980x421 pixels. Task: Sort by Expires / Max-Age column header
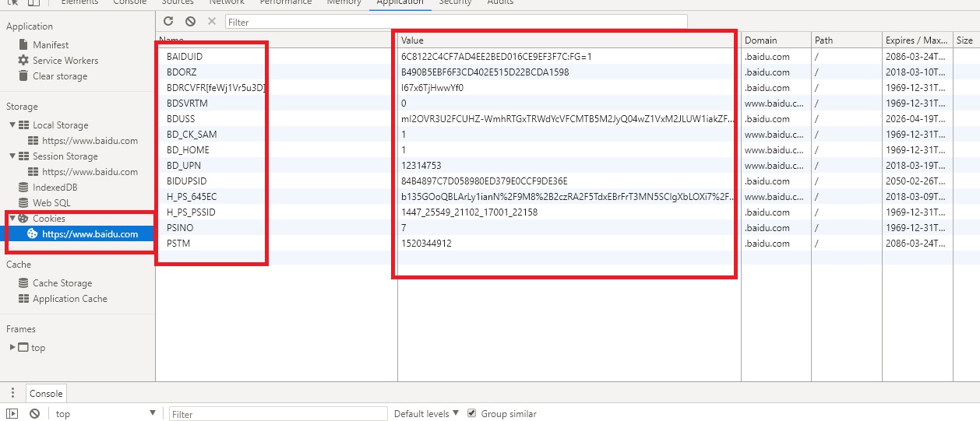917,40
